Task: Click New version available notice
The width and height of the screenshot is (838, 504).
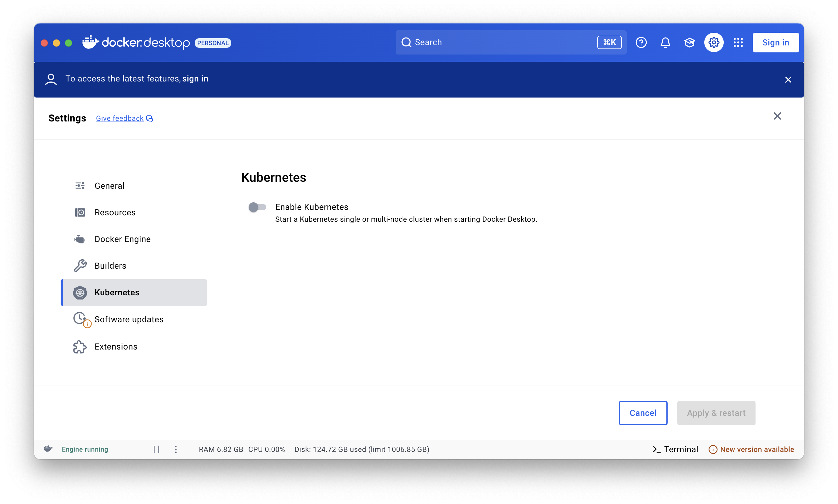Action: point(756,449)
